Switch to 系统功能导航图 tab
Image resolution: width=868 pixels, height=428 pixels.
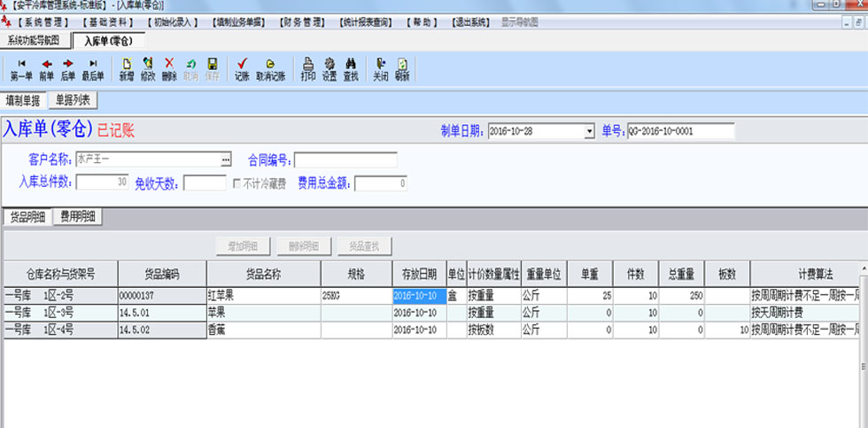(x=36, y=41)
